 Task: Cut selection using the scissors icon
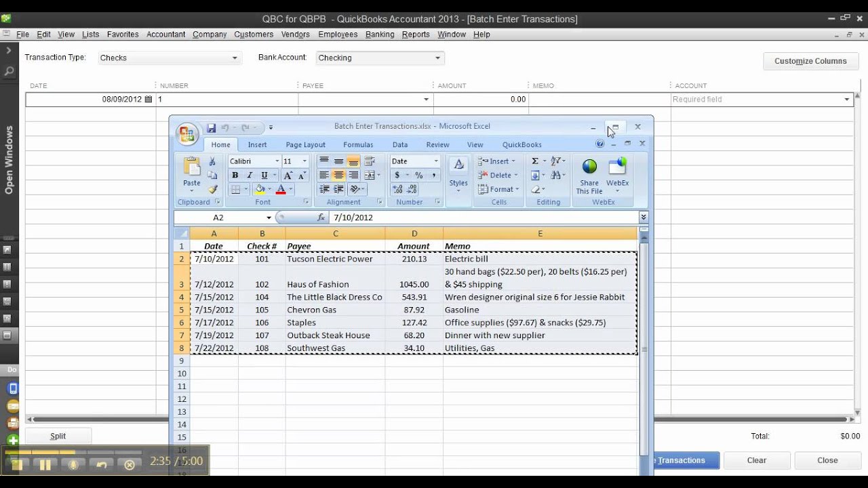click(212, 161)
